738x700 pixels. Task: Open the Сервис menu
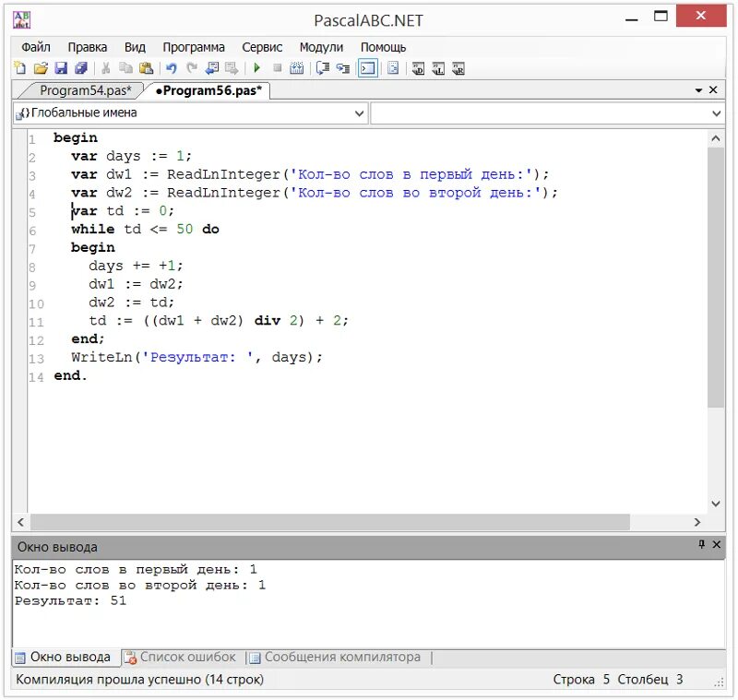[262, 47]
